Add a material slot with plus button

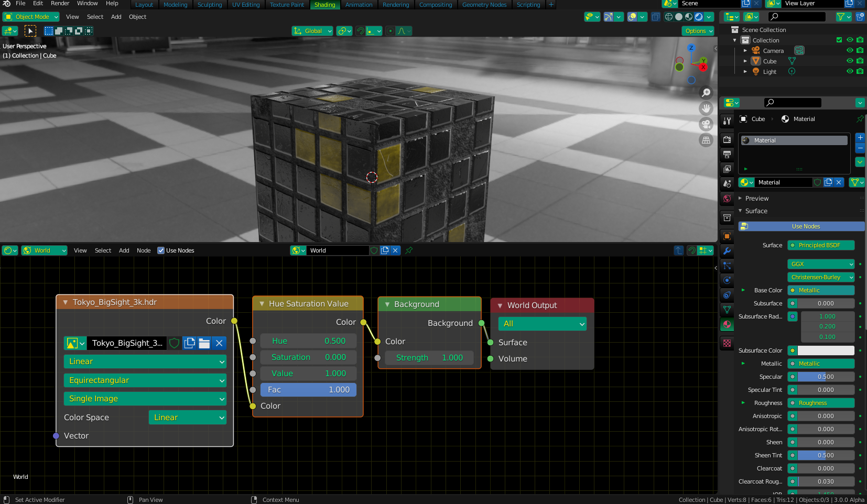point(860,137)
